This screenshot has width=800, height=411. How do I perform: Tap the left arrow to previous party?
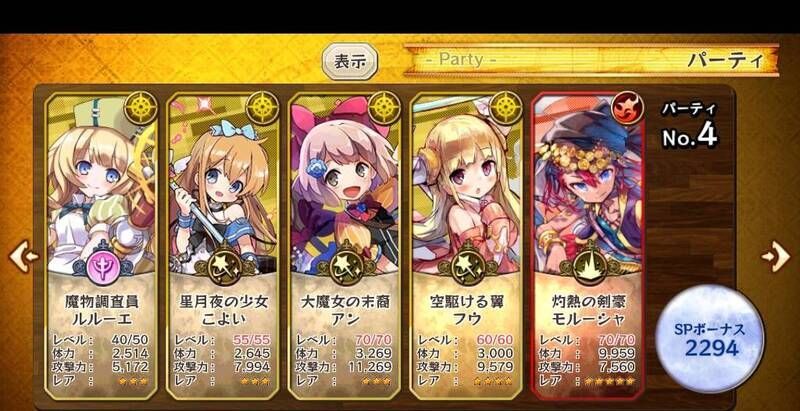[23, 255]
